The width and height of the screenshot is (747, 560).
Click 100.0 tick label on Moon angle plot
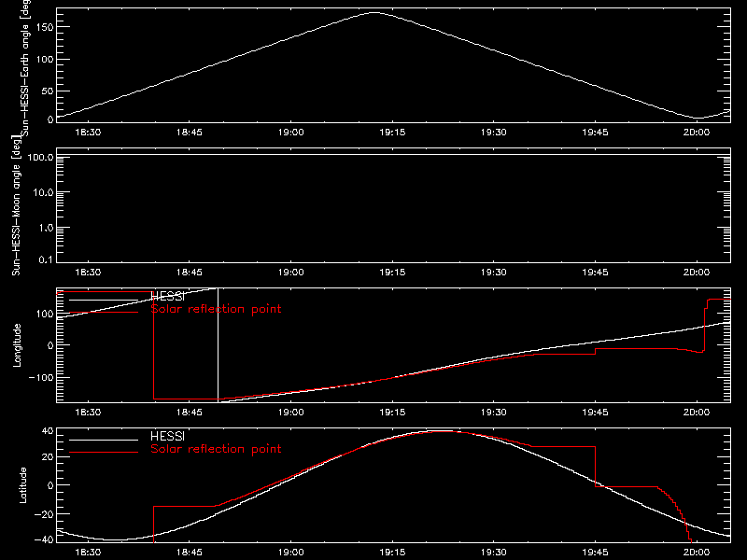coord(40,157)
